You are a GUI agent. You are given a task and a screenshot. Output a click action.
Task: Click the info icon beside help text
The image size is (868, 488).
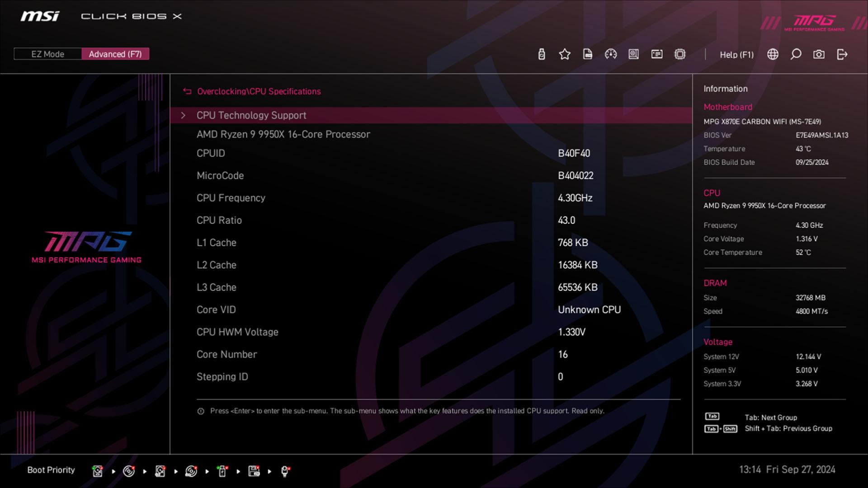click(x=201, y=411)
